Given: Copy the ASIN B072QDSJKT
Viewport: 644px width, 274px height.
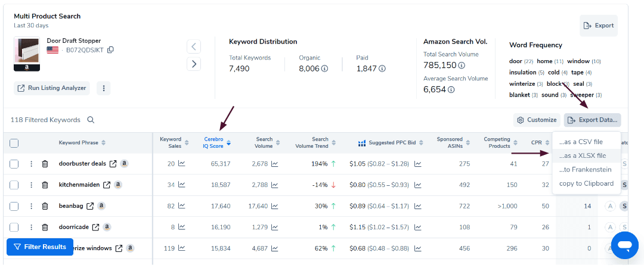Looking at the screenshot, I should click(x=110, y=50).
